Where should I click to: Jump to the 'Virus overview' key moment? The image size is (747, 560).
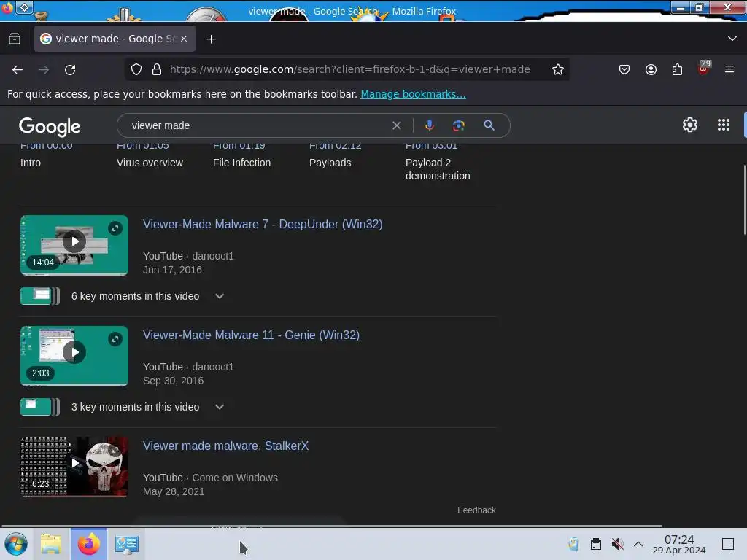(150, 163)
